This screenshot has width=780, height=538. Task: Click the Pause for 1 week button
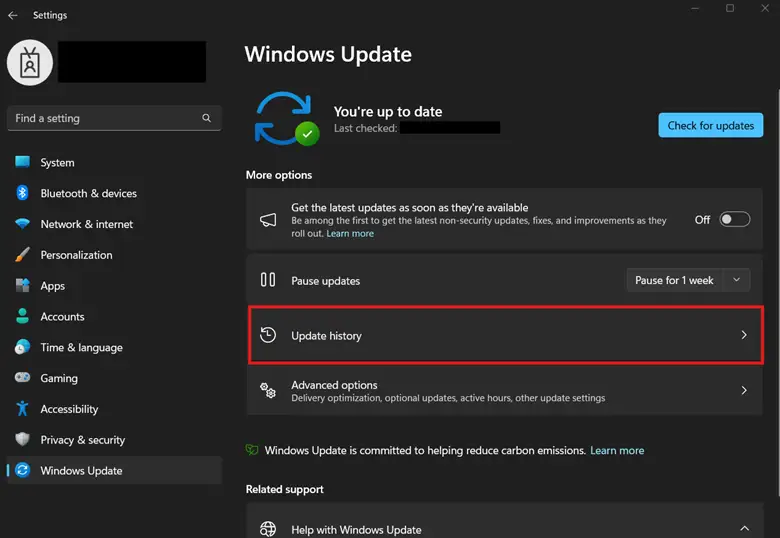(x=675, y=280)
